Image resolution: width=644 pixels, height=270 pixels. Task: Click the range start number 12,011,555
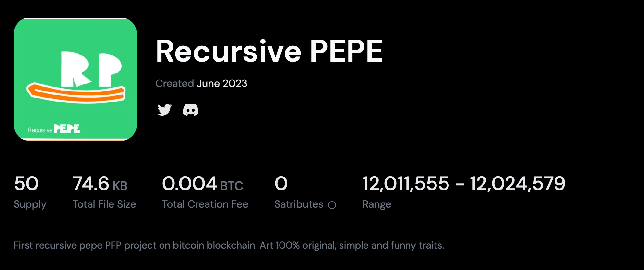point(406,184)
